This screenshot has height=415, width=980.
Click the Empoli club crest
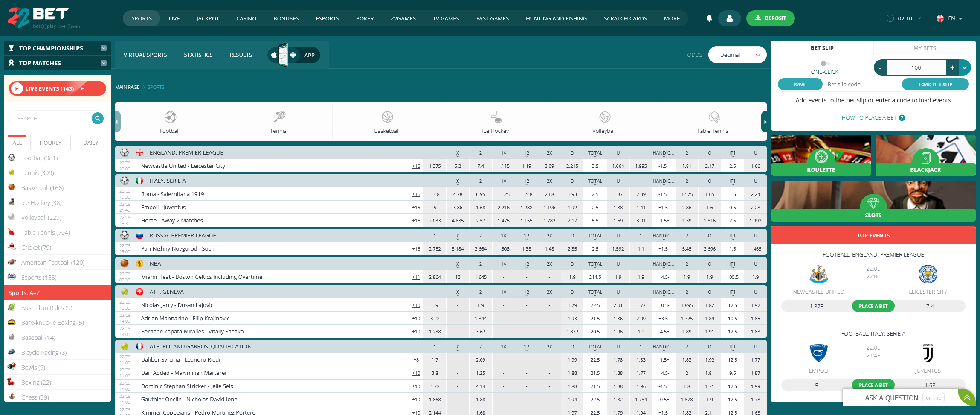[x=819, y=353]
